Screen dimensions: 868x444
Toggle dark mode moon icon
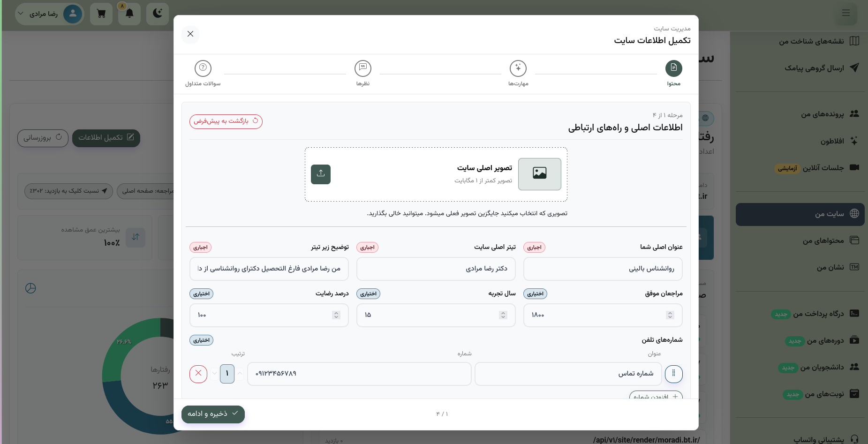pos(158,13)
